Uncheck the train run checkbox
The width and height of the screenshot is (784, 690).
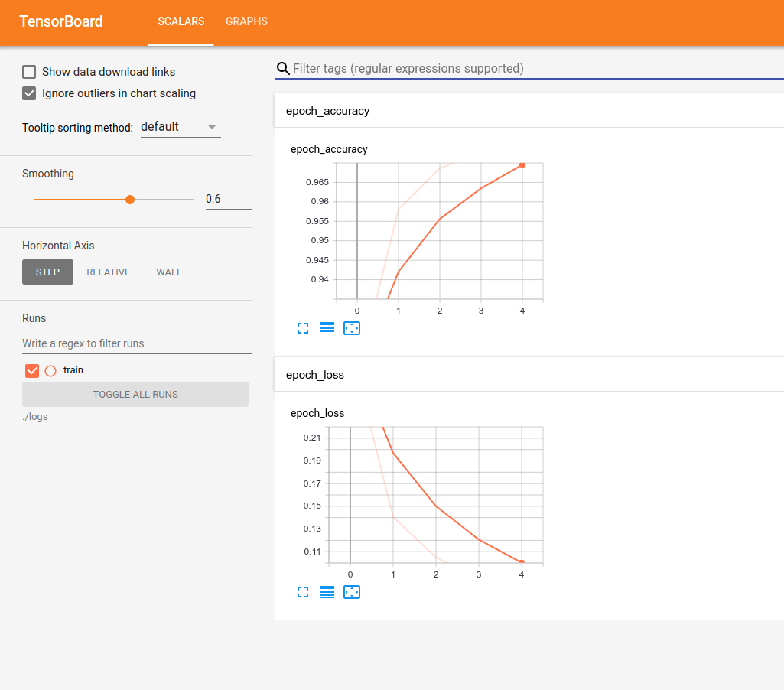click(31, 370)
